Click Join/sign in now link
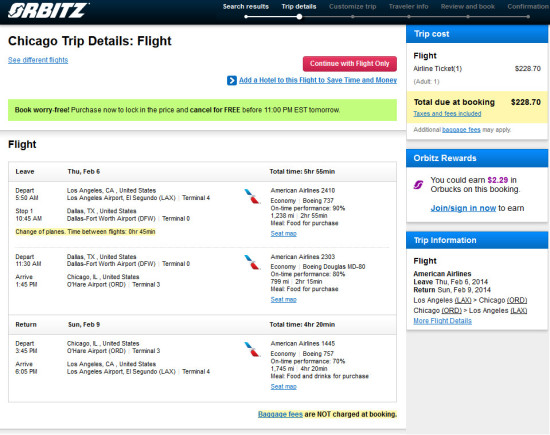This screenshot has width=550, height=435. pyautogui.click(x=463, y=208)
